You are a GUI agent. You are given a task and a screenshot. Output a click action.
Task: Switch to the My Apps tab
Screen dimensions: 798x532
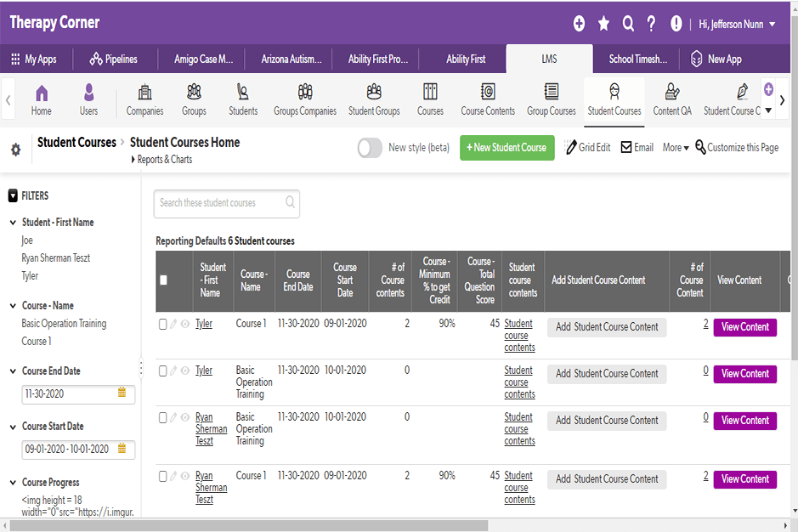coord(34,59)
